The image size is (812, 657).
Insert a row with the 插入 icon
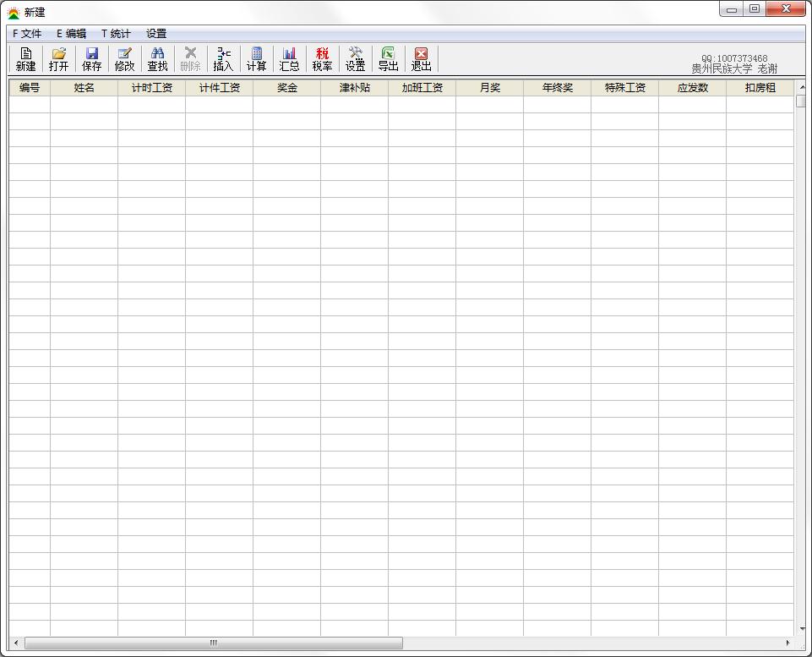[223, 59]
